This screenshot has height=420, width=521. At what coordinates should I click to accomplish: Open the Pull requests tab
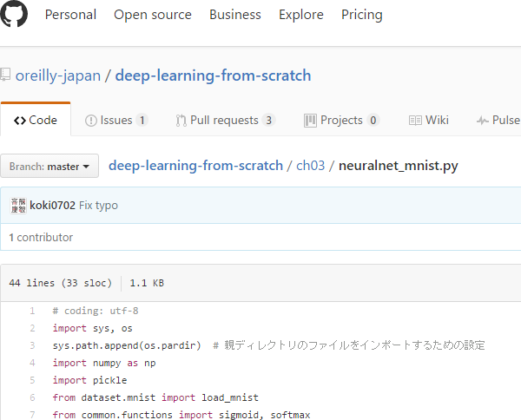pyautogui.click(x=226, y=121)
